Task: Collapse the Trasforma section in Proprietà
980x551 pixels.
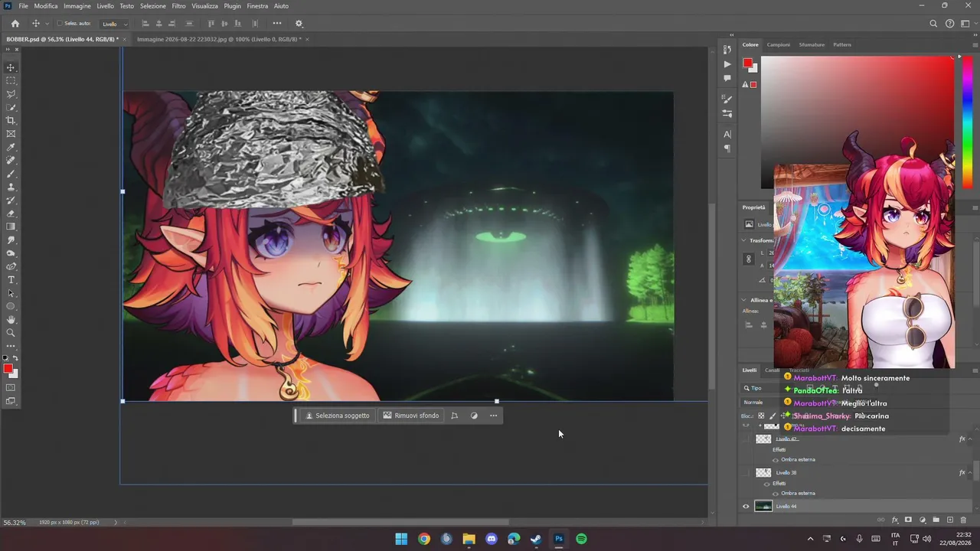Action: pyautogui.click(x=743, y=240)
